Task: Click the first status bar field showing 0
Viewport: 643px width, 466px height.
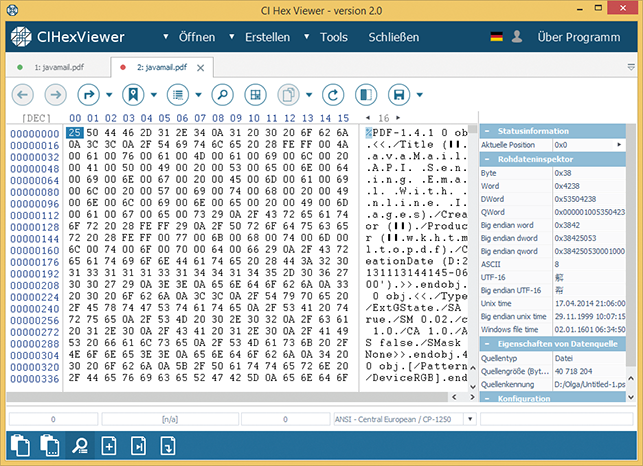Action: (x=53, y=419)
